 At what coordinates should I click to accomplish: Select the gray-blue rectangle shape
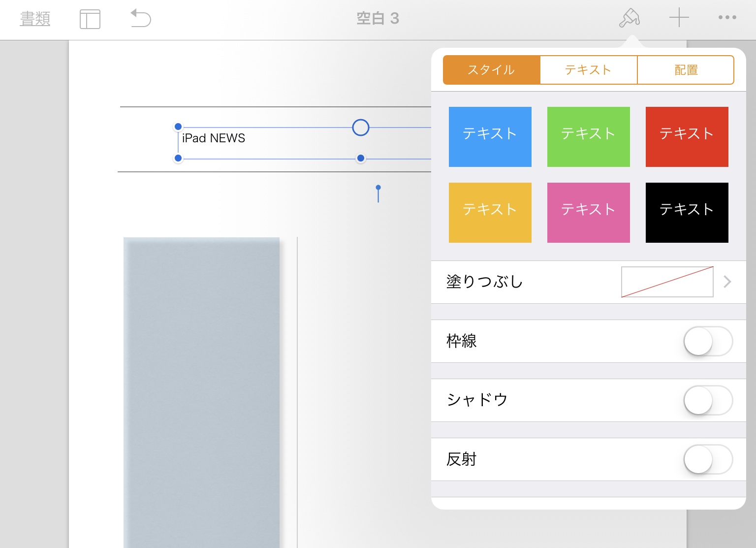tap(202, 392)
